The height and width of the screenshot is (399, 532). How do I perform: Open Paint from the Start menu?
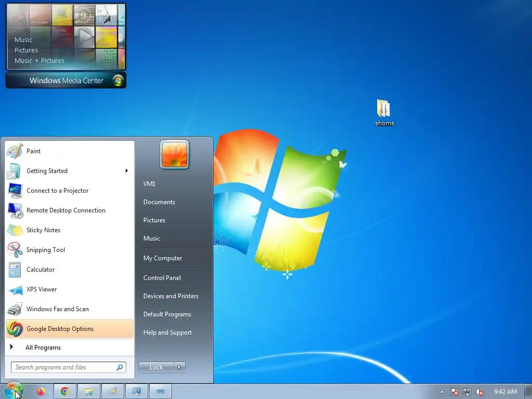coord(70,151)
